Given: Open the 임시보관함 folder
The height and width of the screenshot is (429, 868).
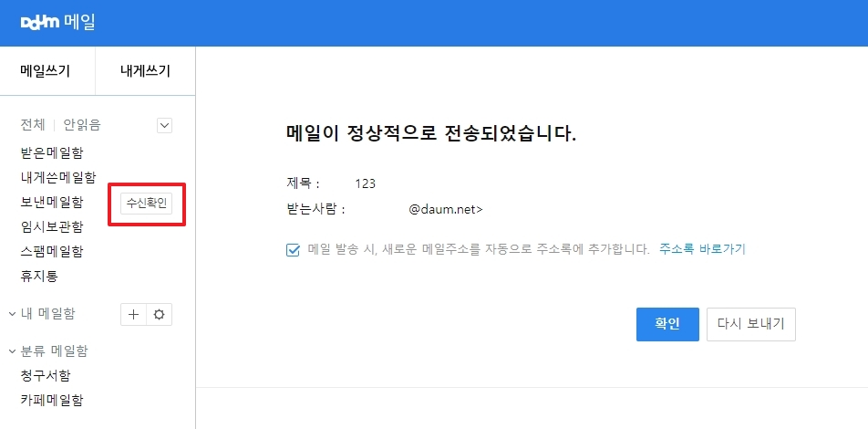Looking at the screenshot, I should tap(52, 226).
